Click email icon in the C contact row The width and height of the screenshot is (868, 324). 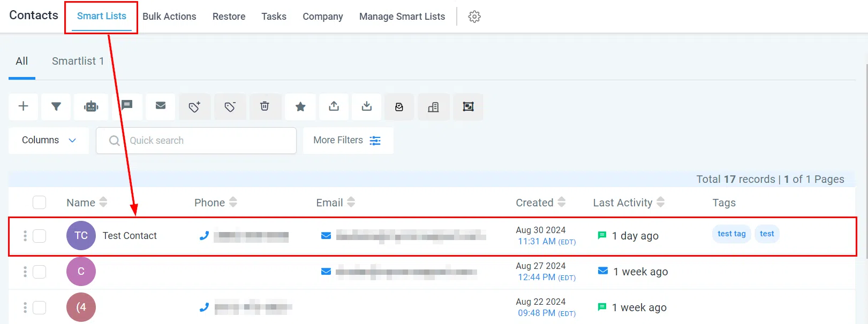point(326,271)
